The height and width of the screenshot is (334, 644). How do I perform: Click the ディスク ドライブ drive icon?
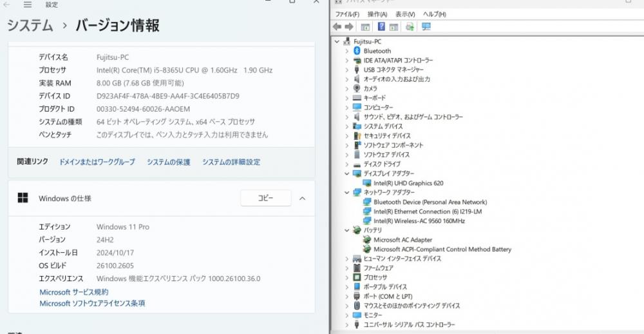point(357,164)
